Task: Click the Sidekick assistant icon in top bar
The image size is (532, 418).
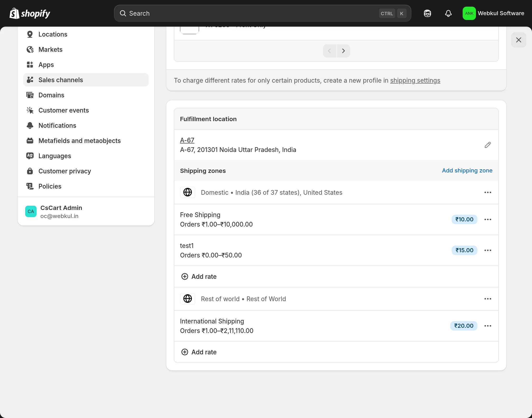Action: [427, 13]
